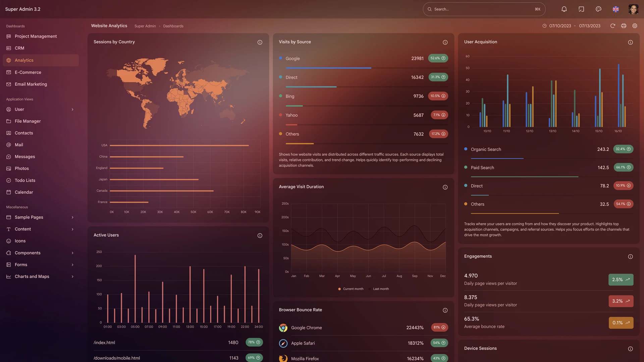Viewport: 644px width, 362px height.
Task: Click the Direct visits progress bar under Visits by Source
Action: pos(367,87)
